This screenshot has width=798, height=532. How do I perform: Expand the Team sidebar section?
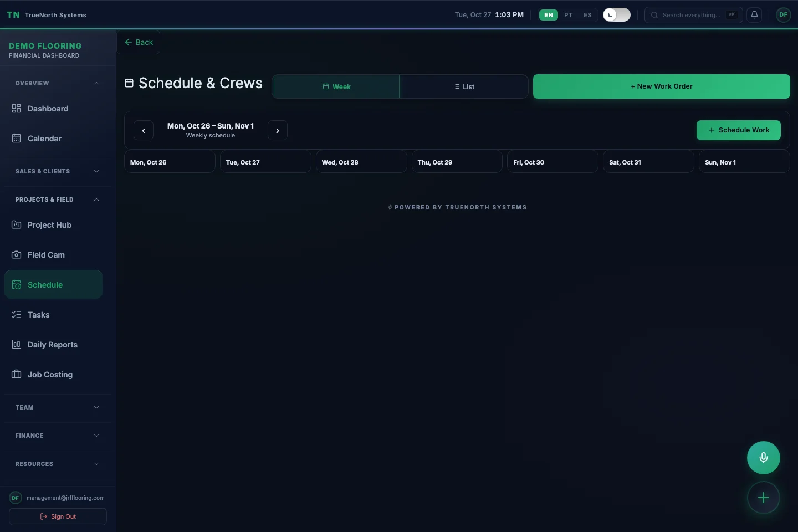(x=58, y=407)
